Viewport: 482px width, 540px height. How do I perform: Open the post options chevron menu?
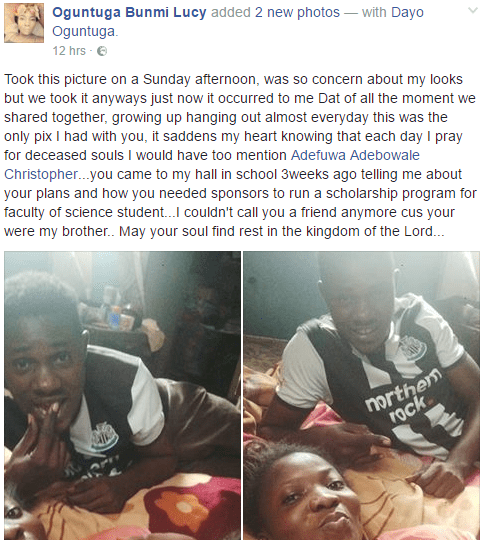[x=474, y=10]
